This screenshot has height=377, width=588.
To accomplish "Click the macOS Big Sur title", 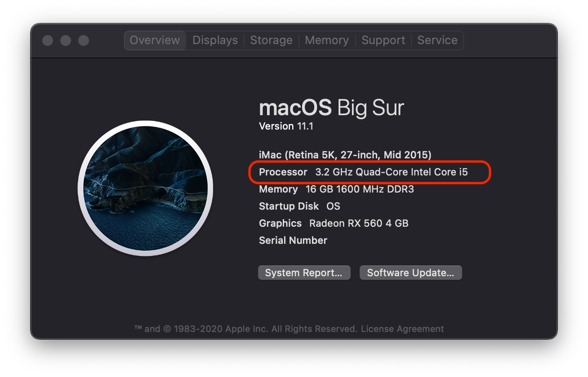I will coord(331,107).
